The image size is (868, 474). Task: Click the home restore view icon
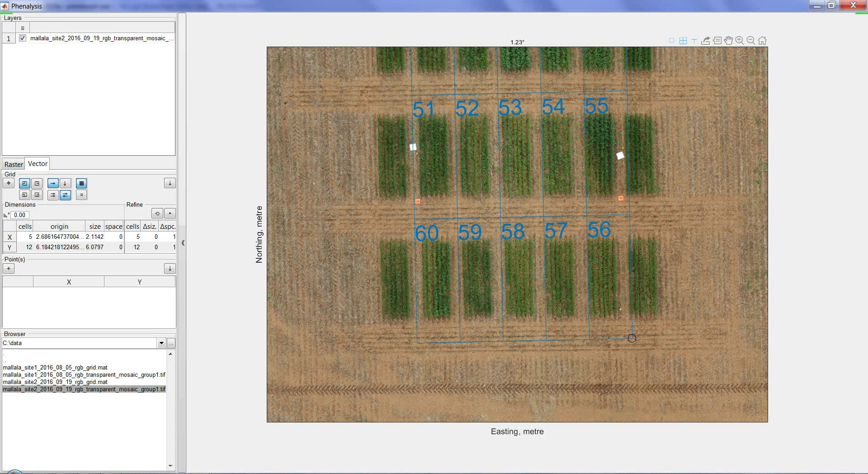tap(762, 41)
